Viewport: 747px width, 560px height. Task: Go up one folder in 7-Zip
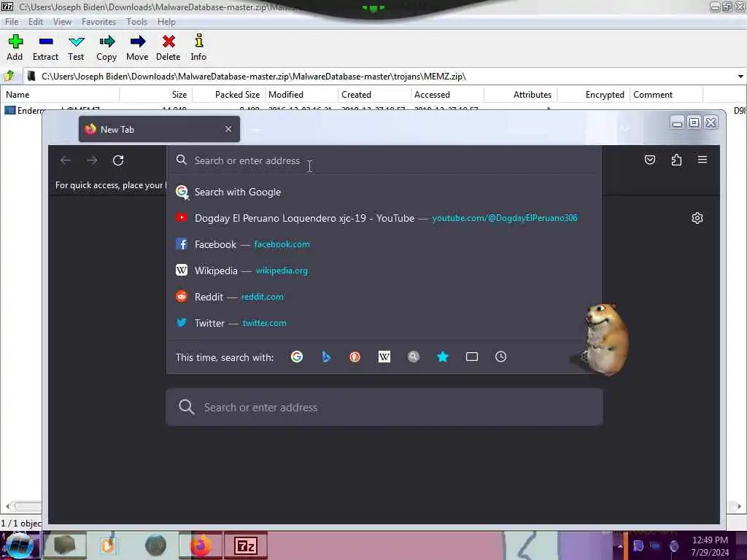[x=9, y=76]
